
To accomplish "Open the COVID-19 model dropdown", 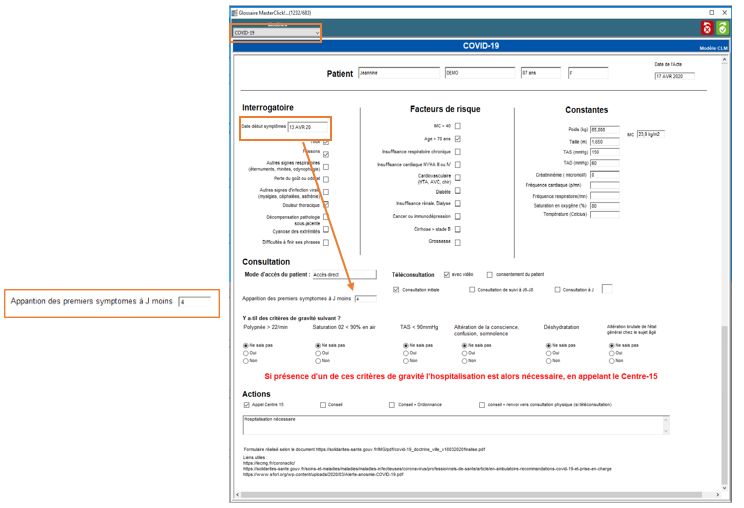I will pyautogui.click(x=276, y=33).
